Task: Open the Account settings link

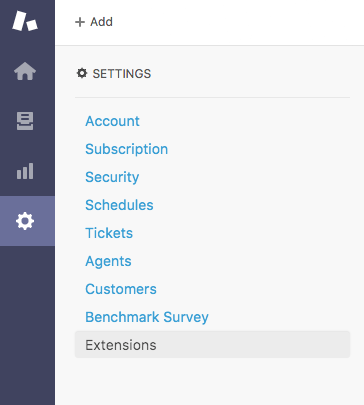Action: (x=112, y=121)
